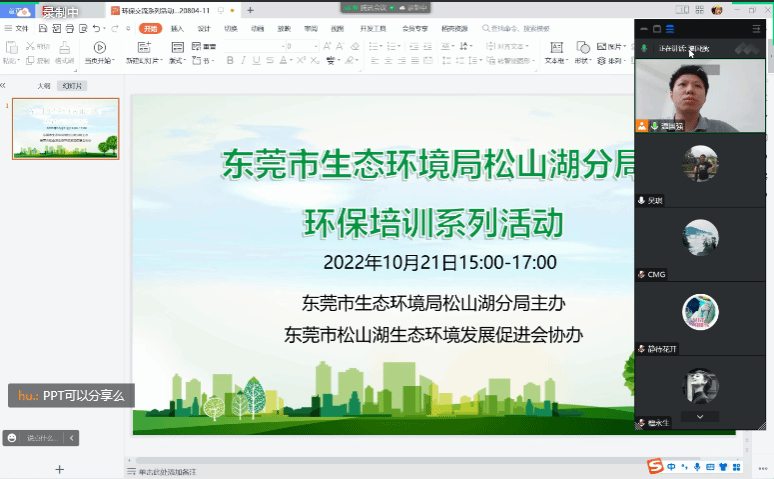Open the File menu
The height and width of the screenshot is (479, 774).
pos(21,29)
